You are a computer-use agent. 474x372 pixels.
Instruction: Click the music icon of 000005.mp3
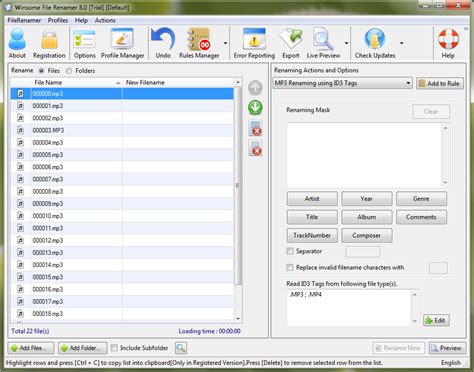pyautogui.click(x=20, y=155)
